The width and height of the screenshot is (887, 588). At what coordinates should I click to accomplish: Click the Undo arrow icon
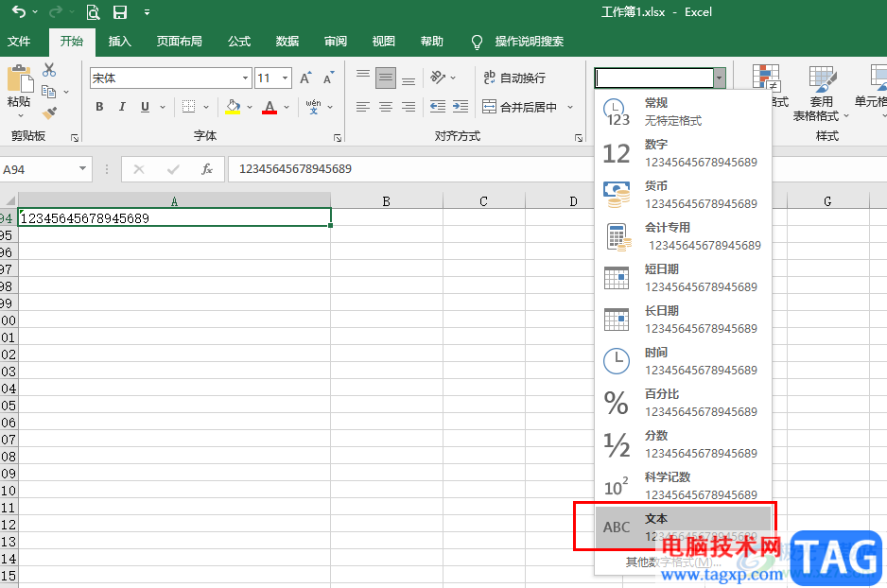(19, 12)
